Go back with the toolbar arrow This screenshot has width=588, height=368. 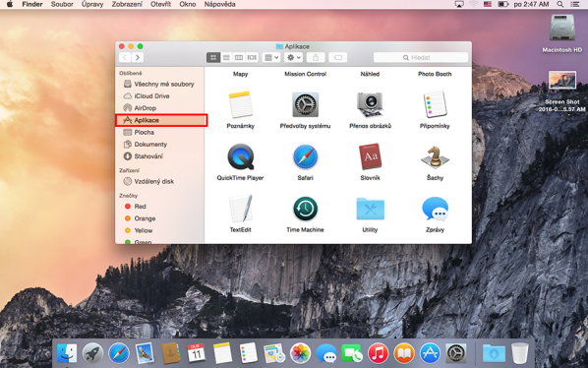125,57
